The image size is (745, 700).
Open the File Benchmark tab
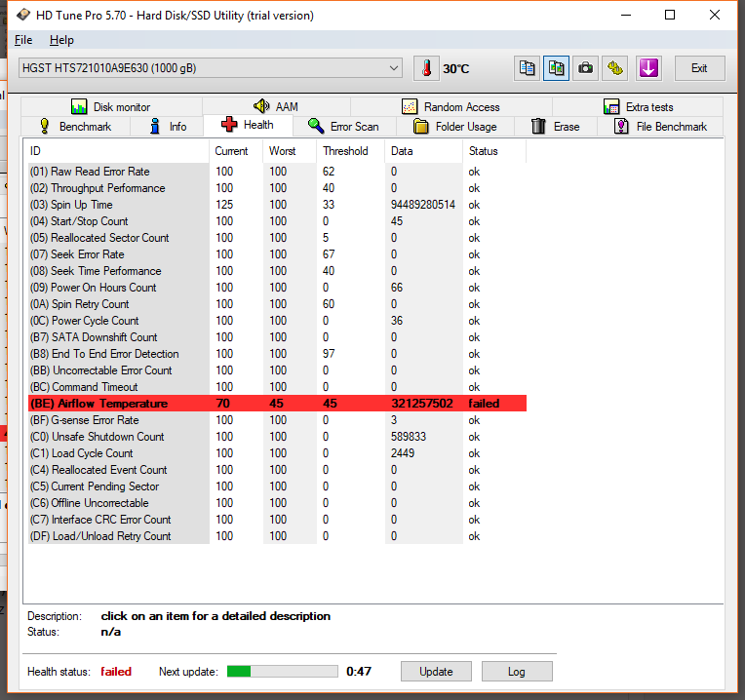[660, 127]
